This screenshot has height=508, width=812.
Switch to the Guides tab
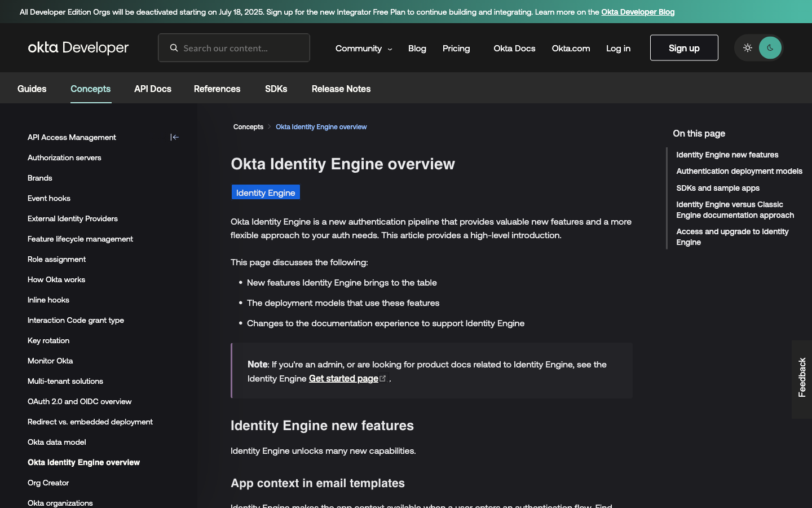tap(32, 89)
